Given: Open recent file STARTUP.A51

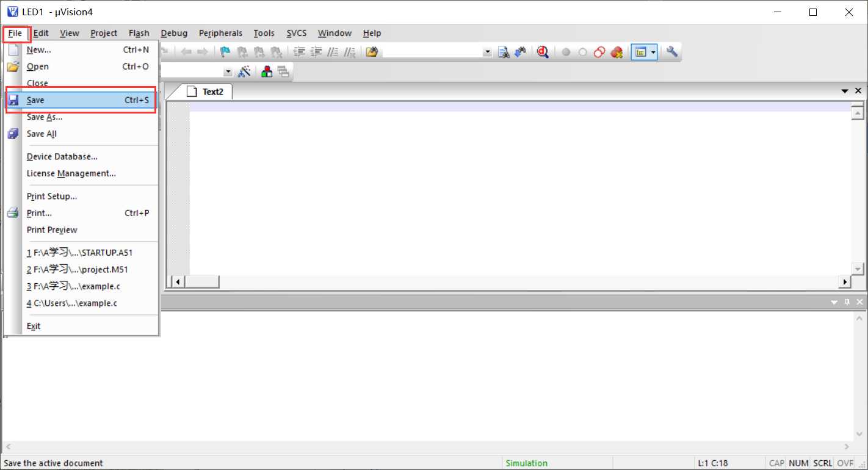Looking at the screenshot, I should tap(81, 253).
